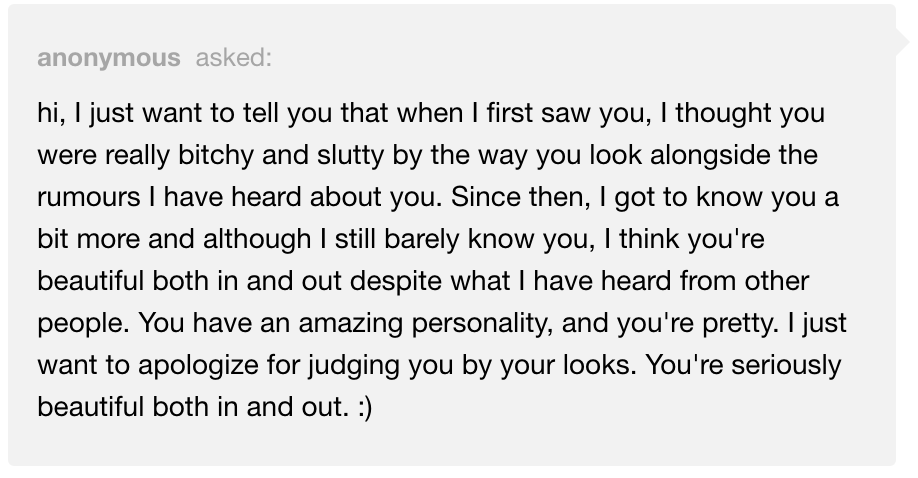Click "Since then," sentence start
918x478 pixels.
click(x=520, y=197)
